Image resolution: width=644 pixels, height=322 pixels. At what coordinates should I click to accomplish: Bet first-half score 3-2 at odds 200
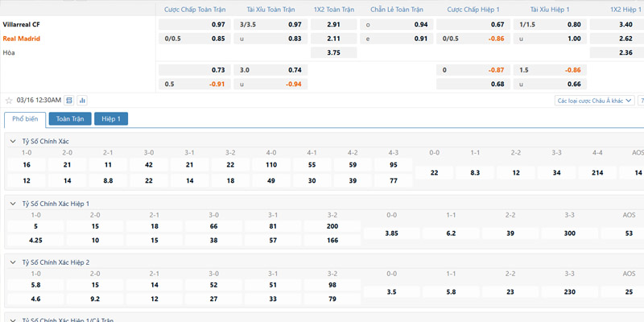(x=332, y=226)
